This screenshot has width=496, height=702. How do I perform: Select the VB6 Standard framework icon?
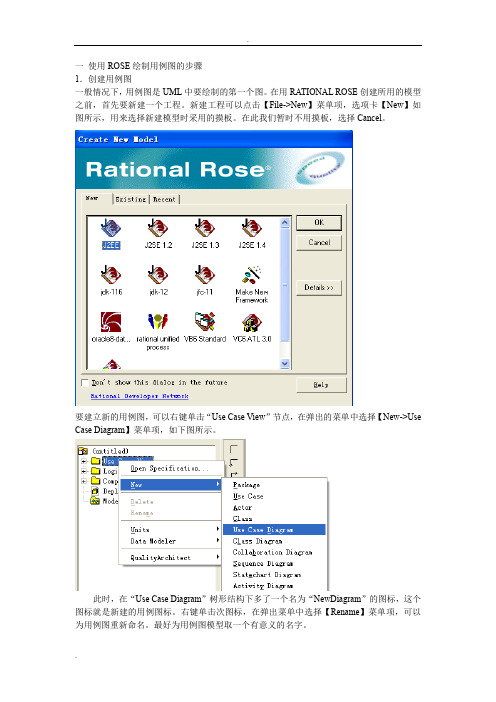[x=205, y=322]
